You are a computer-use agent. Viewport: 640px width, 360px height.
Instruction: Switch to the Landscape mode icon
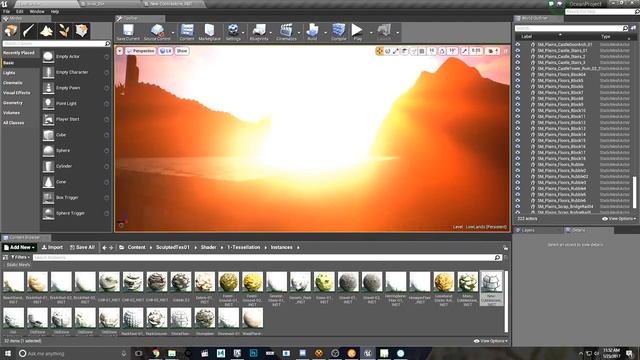coord(46,31)
